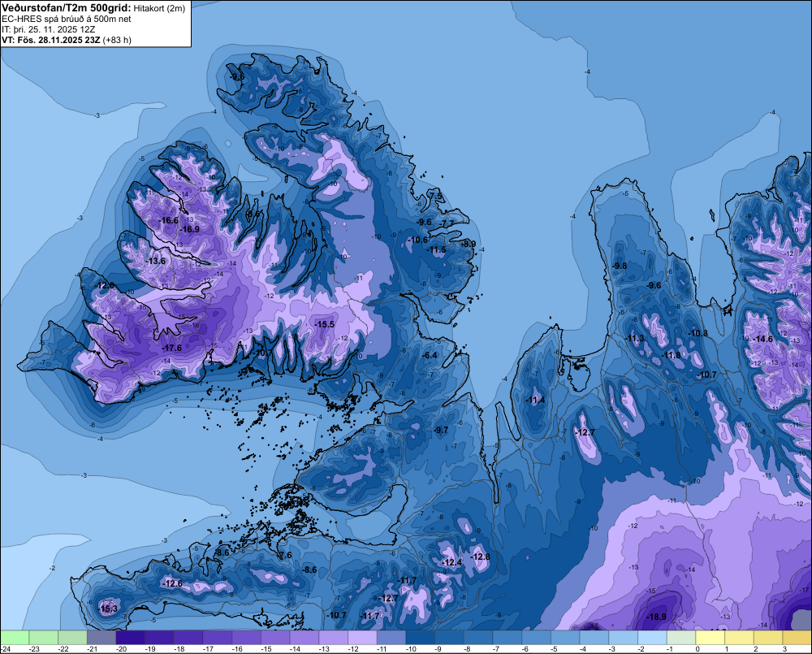The image size is (812, 654).
Task: Click the -10.6 temperature value
Action: (418, 240)
